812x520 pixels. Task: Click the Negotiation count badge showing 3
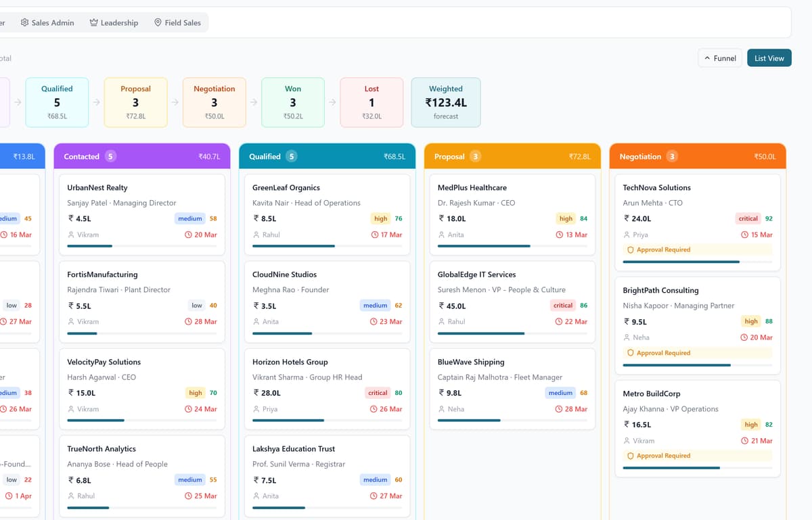[x=672, y=156]
